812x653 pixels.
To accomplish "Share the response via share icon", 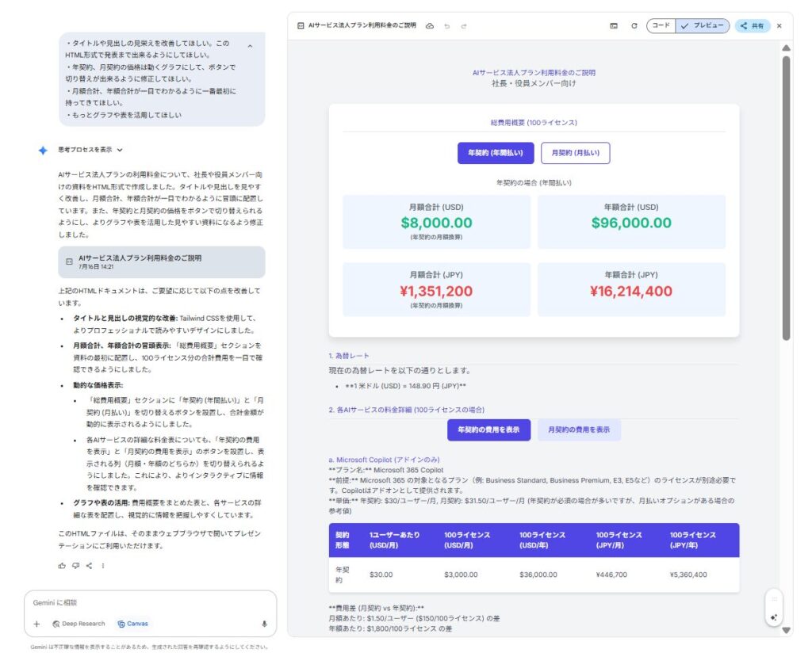I will 89,566.
